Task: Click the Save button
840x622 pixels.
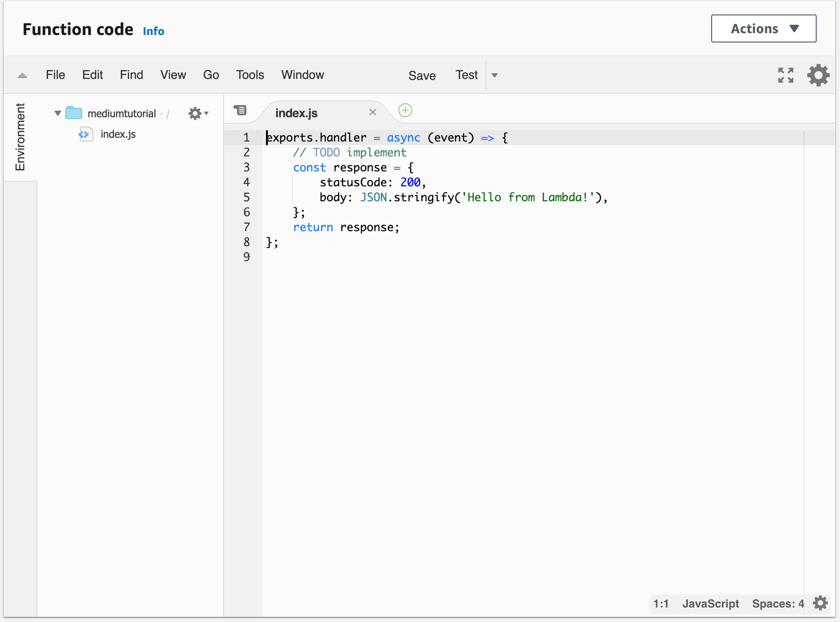Action: [422, 76]
